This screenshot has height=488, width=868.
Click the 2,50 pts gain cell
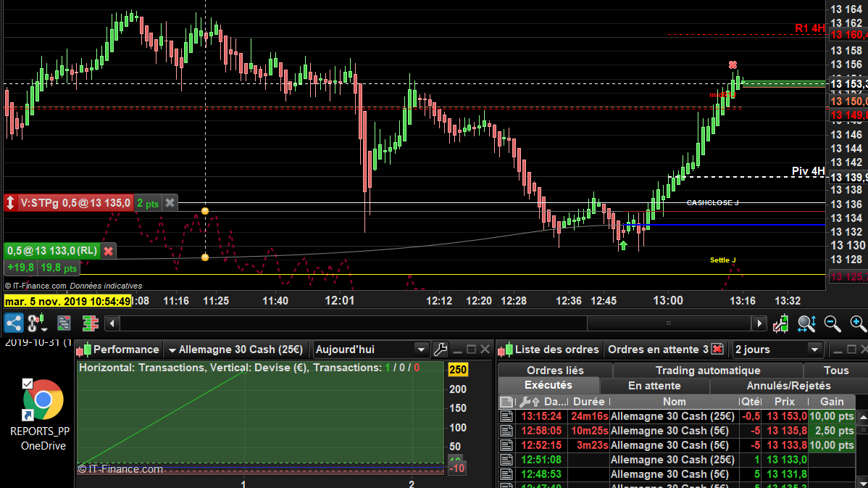click(x=832, y=431)
